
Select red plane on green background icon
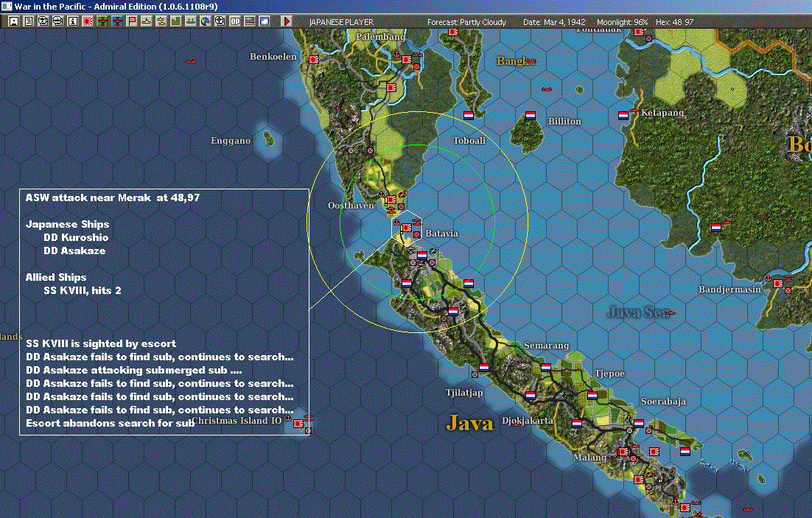pos(102,21)
